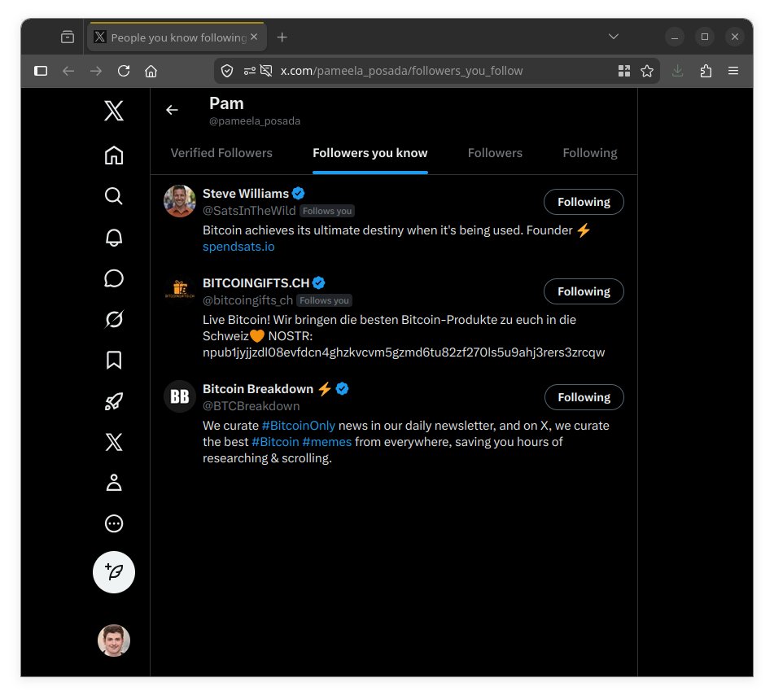774x700 pixels.
Task: Open Bookmarks in the sidebar
Action: (x=113, y=360)
